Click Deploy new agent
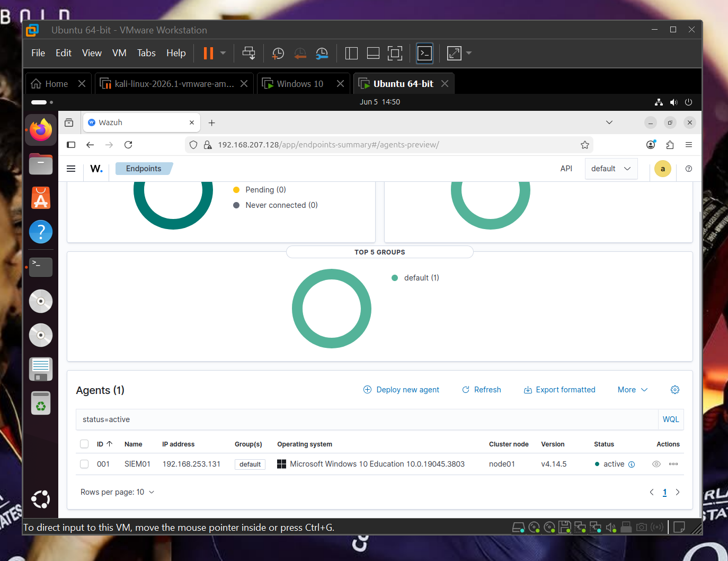The width and height of the screenshot is (728, 561). click(401, 390)
